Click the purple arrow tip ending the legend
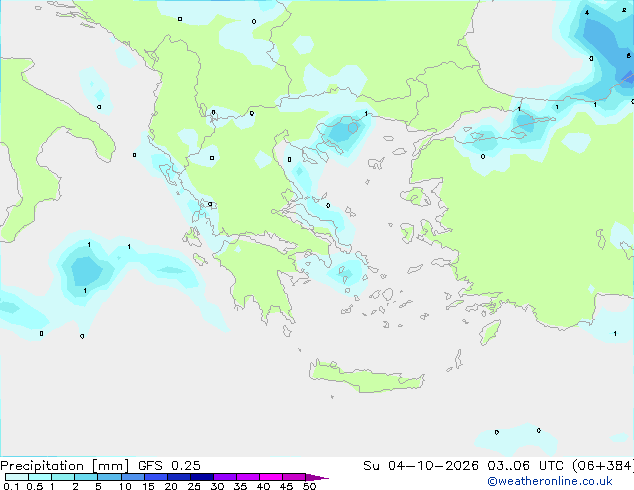Screen dimensions: 634x490 (317, 477)
